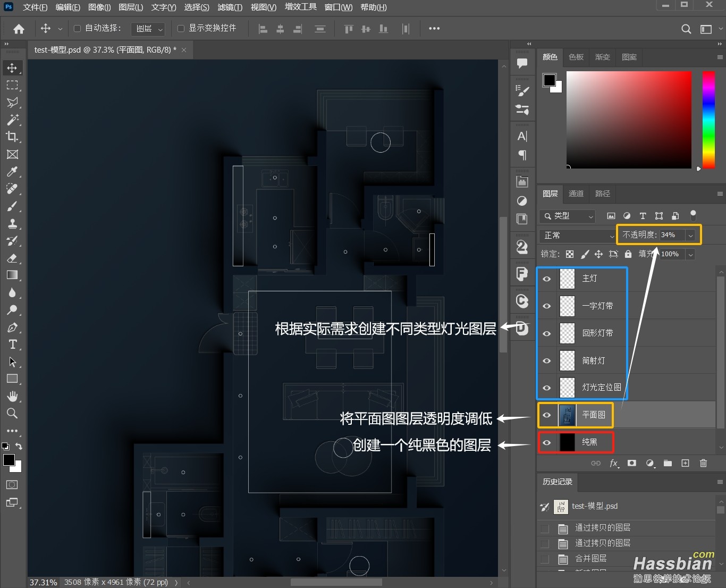Select the History Brush tool

coord(12,240)
